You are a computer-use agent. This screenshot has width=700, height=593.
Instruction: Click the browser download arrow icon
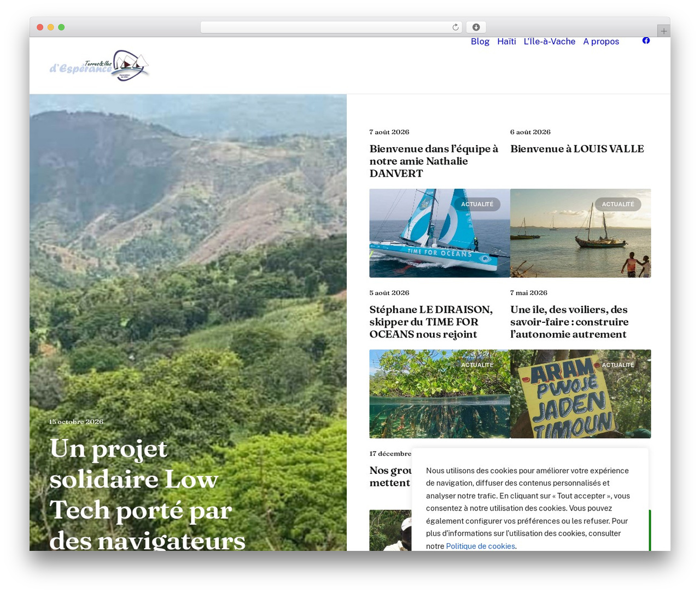pyautogui.click(x=476, y=27)
